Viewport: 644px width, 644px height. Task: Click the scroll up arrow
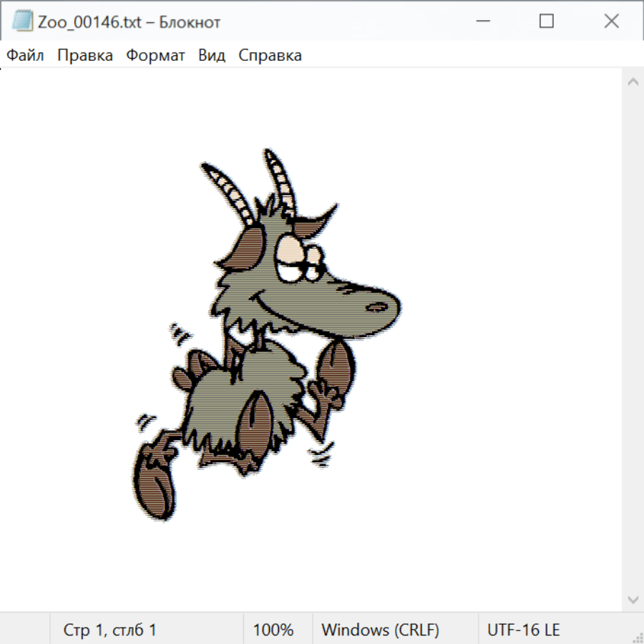[x=633, y=82]
